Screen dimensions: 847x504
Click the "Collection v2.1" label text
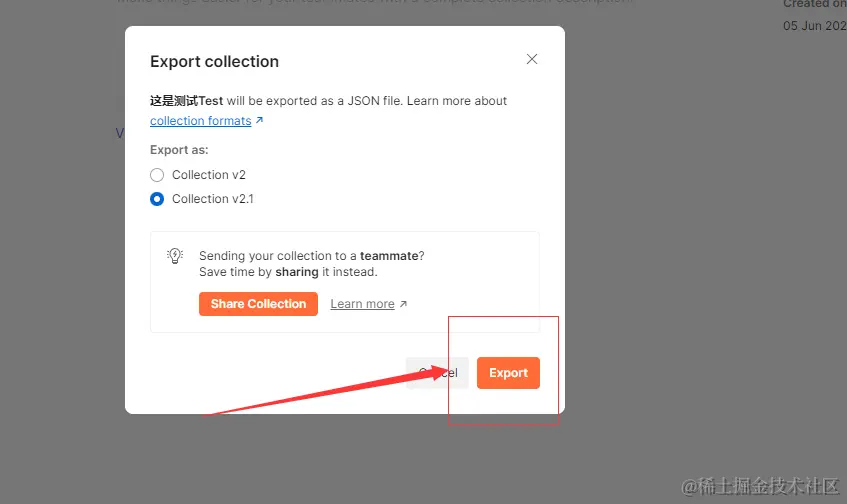click(x=212, y=199)
